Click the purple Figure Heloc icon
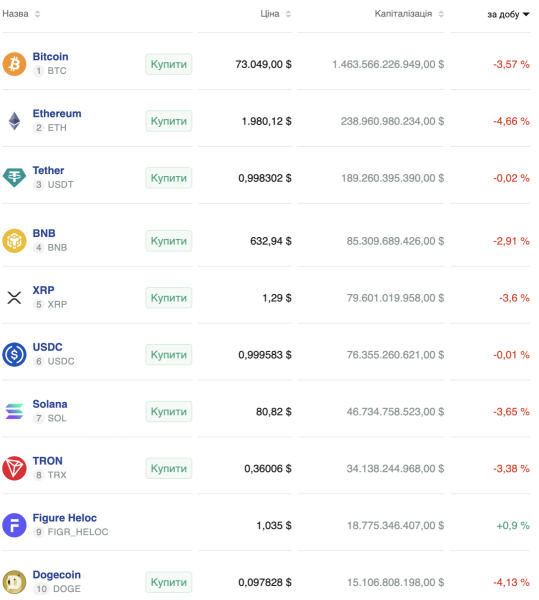Screen dimensions: 539x600 (14, 525)
